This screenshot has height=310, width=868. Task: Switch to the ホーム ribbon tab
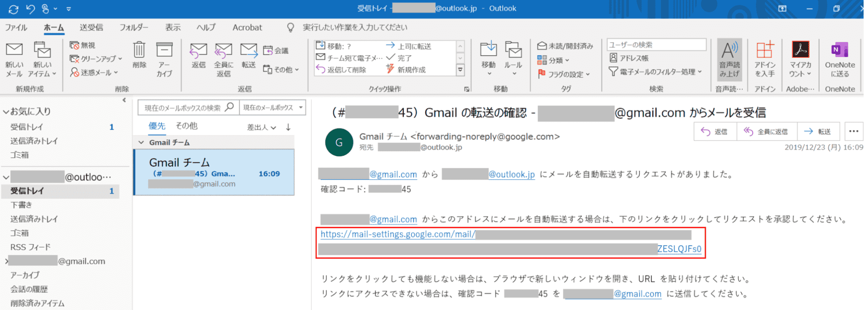pyautogui.click(x=54, y=27)
